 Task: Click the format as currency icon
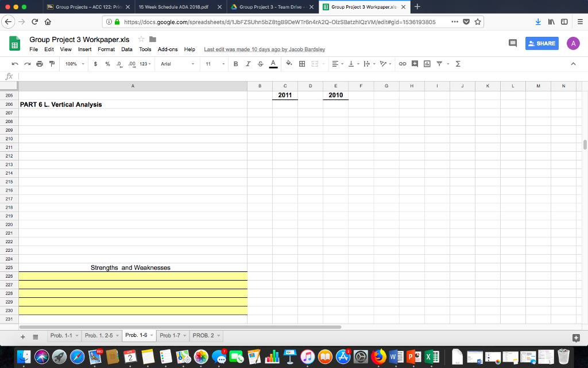[96, 64]
